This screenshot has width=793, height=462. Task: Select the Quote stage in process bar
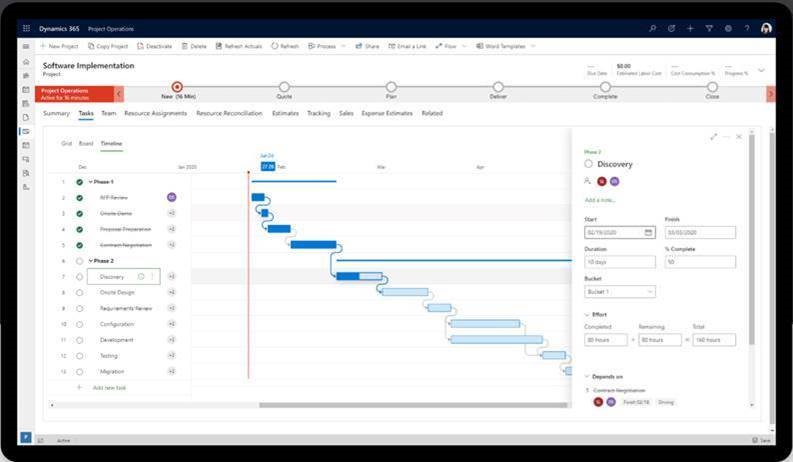pos(284,87)
